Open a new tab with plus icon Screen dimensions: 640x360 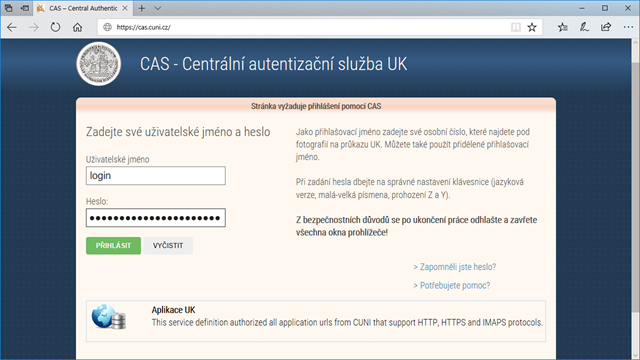pos(142,8)
